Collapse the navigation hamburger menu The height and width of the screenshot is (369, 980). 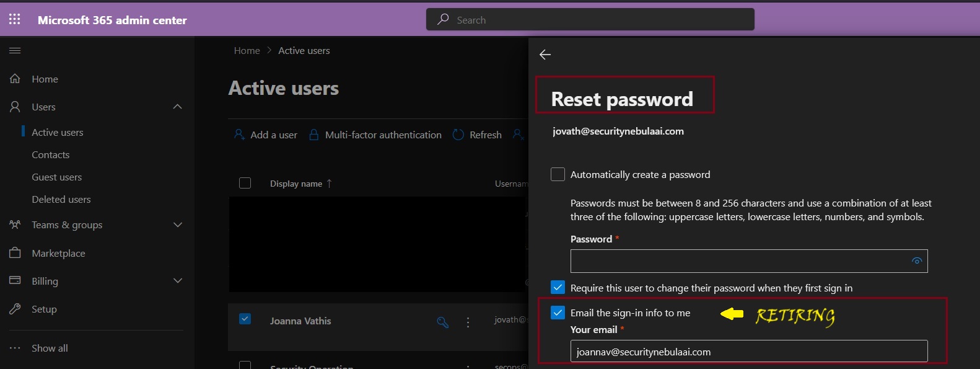(15, 50)
